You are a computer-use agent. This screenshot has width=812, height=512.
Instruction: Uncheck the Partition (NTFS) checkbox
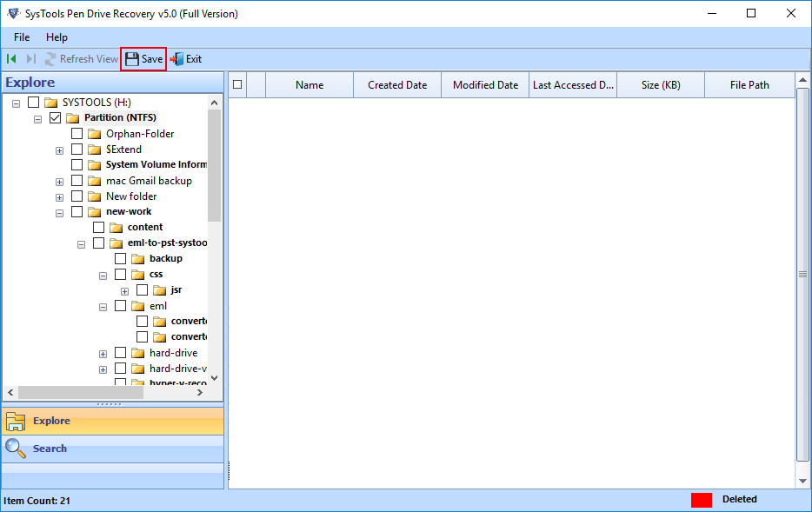[55, 117]
